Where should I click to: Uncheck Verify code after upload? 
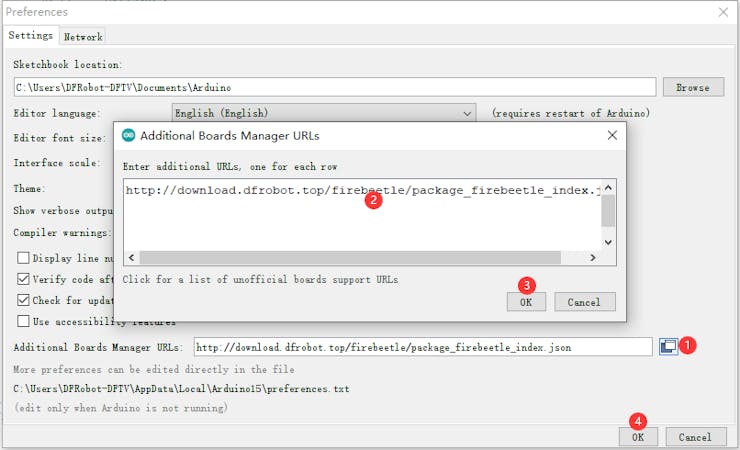tap(23, 279)
